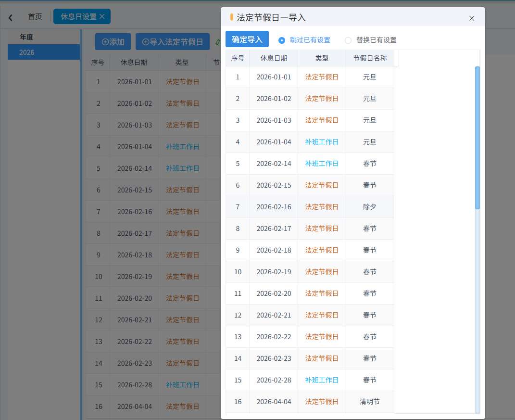Click dialog cell 2026-02-17
Screen dimensions: 515x420
tap(274, 229)
